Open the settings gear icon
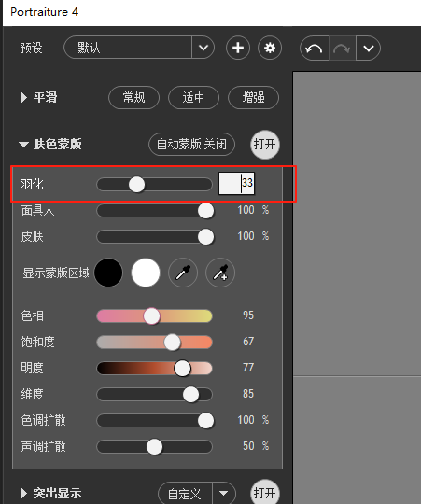Viewport: 421px width, 504px height. pos(270,48)
